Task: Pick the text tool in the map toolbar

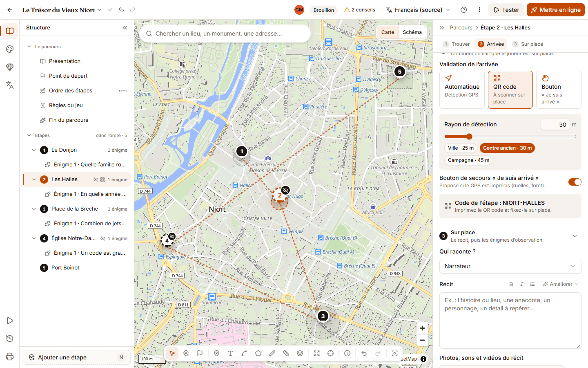Action: (x=230, y=353)
